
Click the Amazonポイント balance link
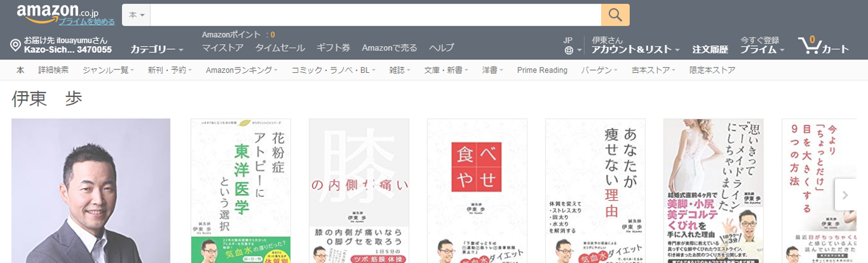[x=238, y=35]
